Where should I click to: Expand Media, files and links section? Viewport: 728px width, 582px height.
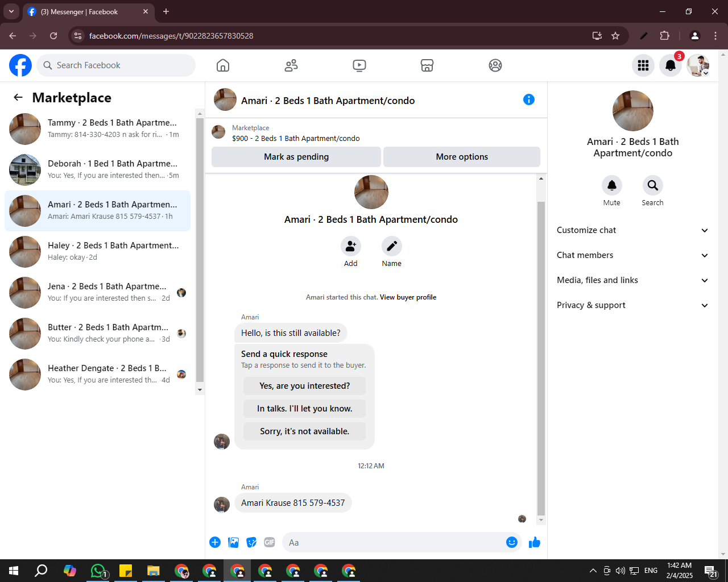633,280
